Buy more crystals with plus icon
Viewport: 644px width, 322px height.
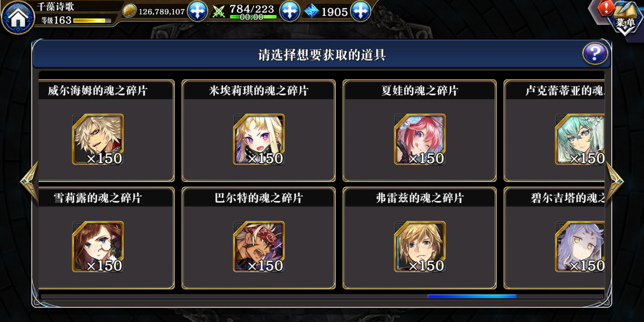360,11
